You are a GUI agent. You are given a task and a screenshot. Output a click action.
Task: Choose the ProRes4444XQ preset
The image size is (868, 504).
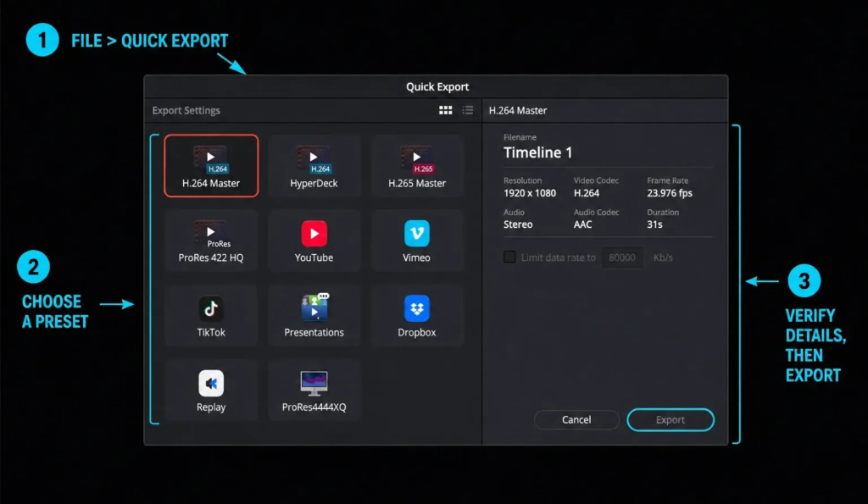[314, 390]
